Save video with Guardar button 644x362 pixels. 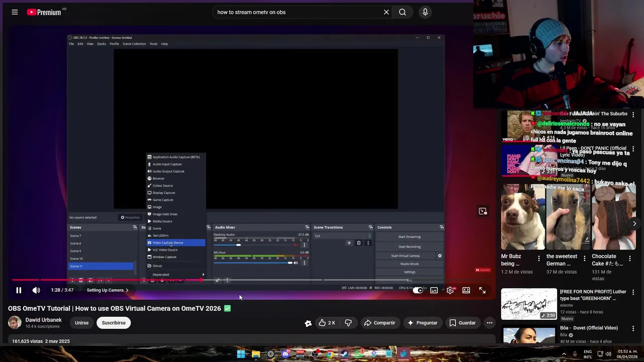462,323
